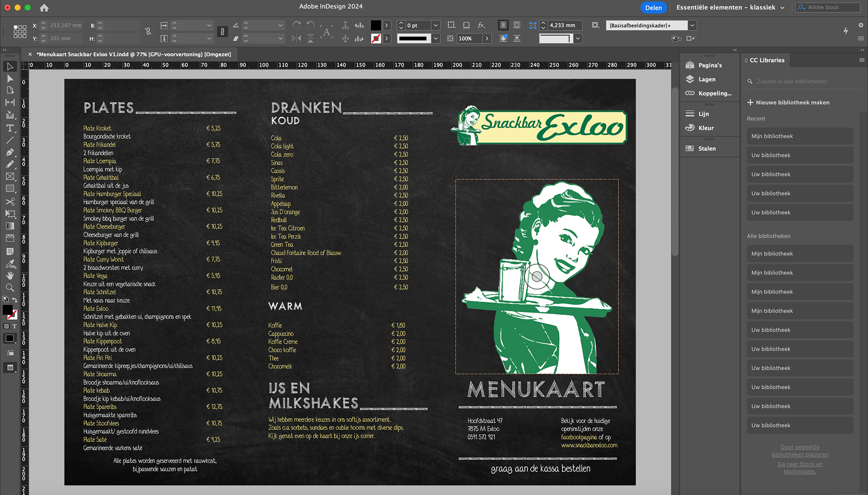Select the Type tool
The image size is (868, 495).
10,128
